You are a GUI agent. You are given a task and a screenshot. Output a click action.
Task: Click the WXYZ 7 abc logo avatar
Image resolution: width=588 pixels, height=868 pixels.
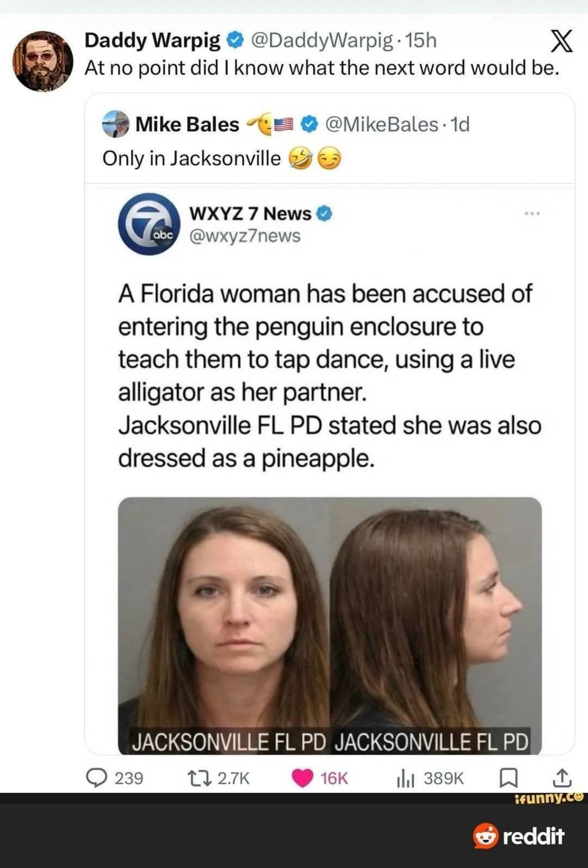[x=149, y=224]
